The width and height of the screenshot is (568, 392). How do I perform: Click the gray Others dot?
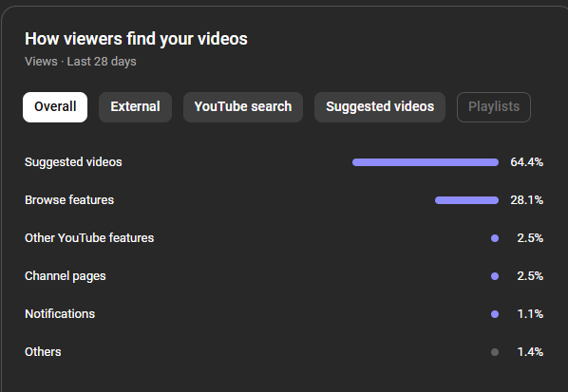tap(495, 352)
